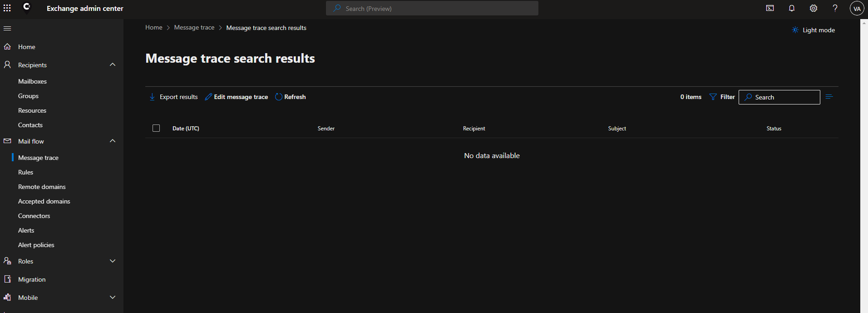Sort by Status column header
This screenshot has height=313, width=868.
tap(774, 129)
